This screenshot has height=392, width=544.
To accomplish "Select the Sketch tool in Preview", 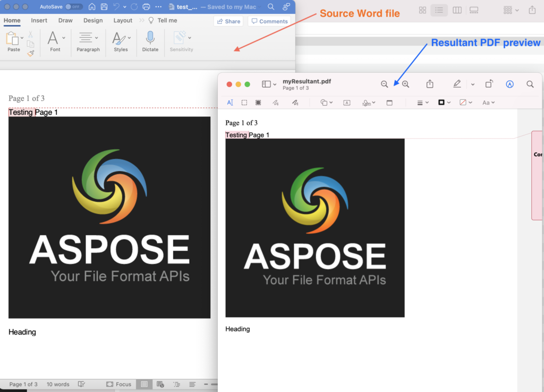I will click(276, 103).
